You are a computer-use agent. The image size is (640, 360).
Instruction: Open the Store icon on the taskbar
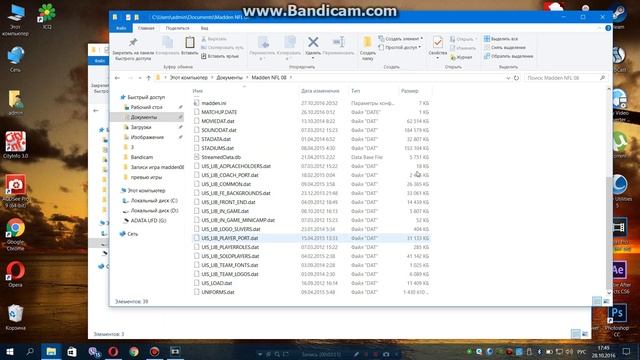point(72,351)
